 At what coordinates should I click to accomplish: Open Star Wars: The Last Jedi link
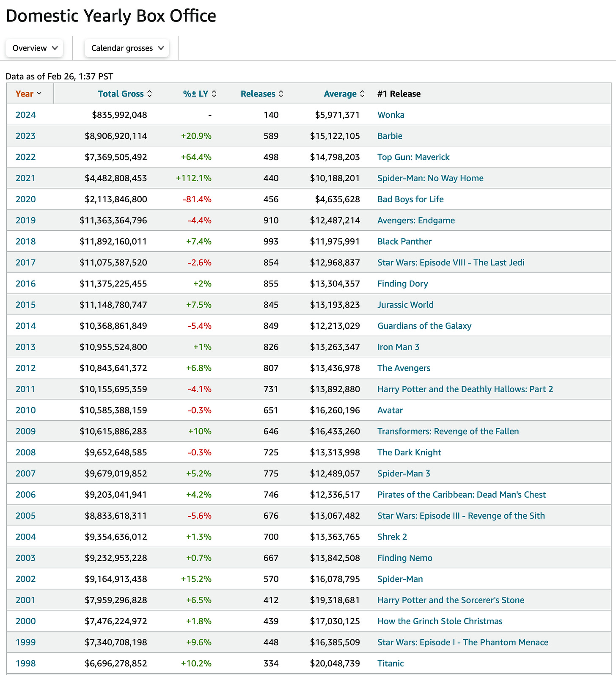pyautogui.click(x=451, y=263)
